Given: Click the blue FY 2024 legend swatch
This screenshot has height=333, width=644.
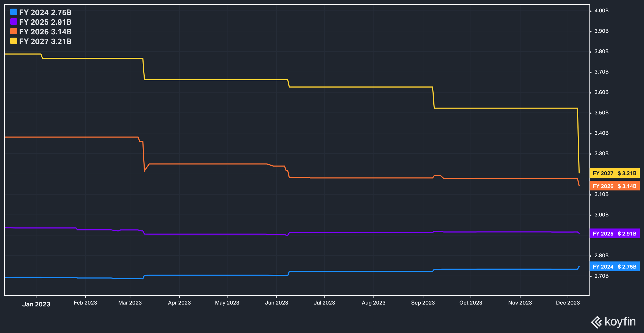Looking at the screenshot, I should point(14,12).
